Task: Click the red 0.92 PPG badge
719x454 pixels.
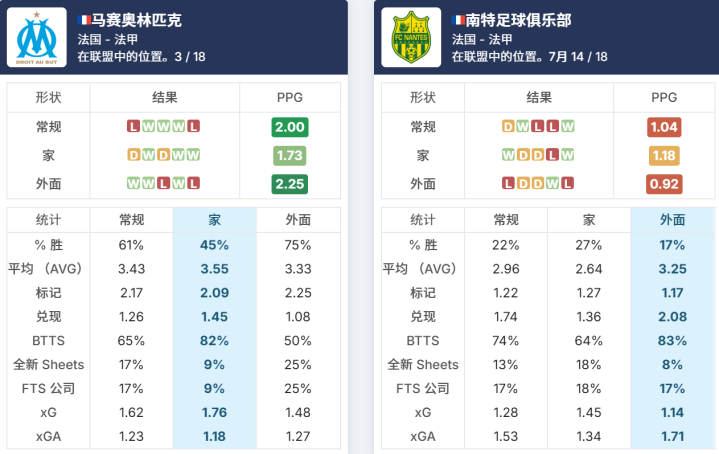Action: 664,184
